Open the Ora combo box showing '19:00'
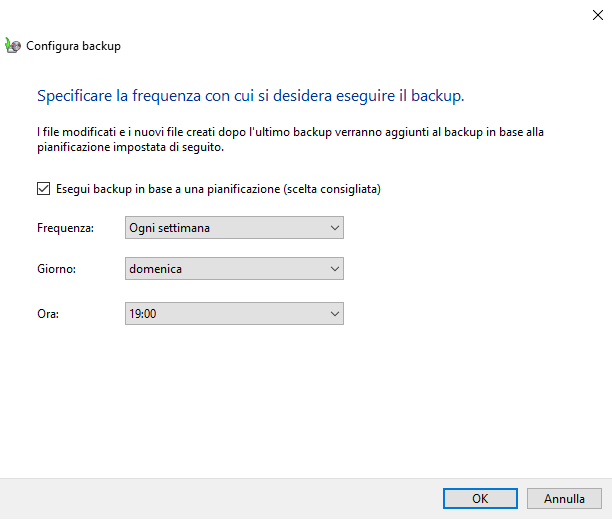 (234, 314)
